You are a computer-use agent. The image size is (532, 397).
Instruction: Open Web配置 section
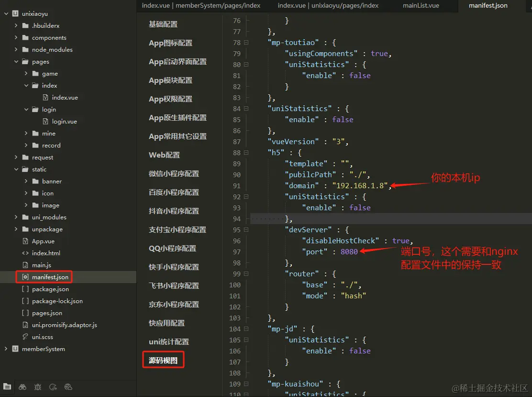click(165, 155)
